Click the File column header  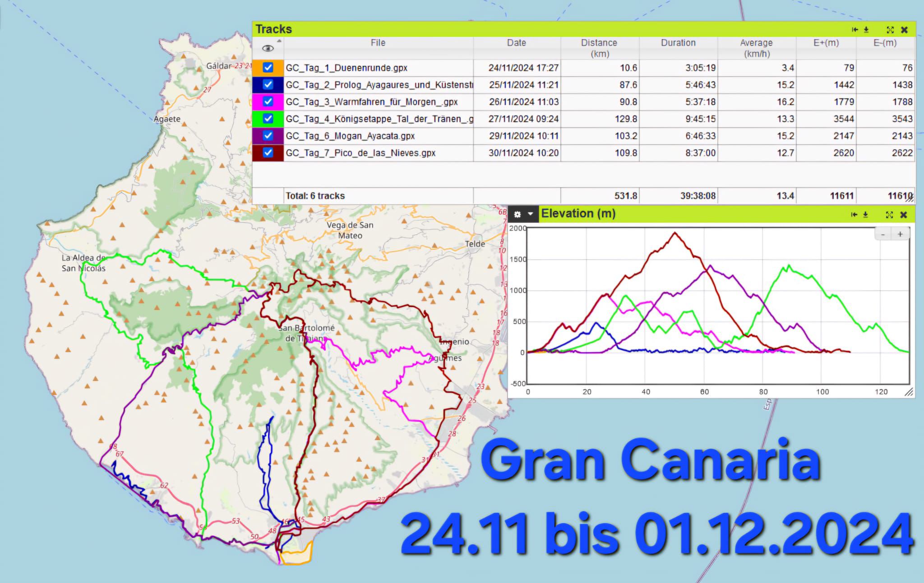(x=378, y=43)
